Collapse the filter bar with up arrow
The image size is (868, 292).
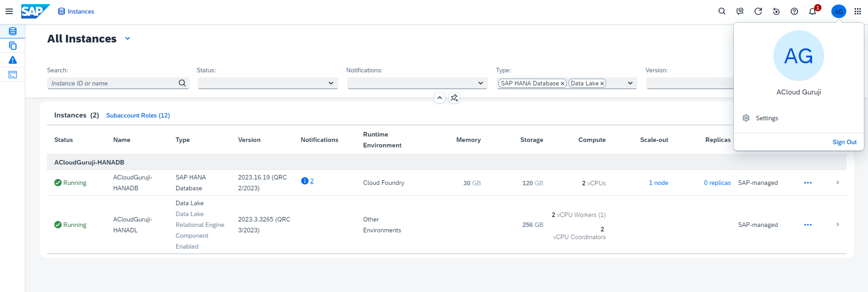tap(440, 98)
